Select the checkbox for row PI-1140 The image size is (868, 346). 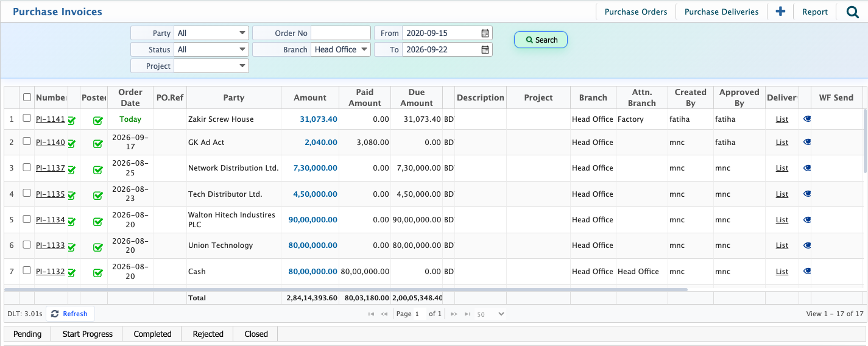coord(27,141)
